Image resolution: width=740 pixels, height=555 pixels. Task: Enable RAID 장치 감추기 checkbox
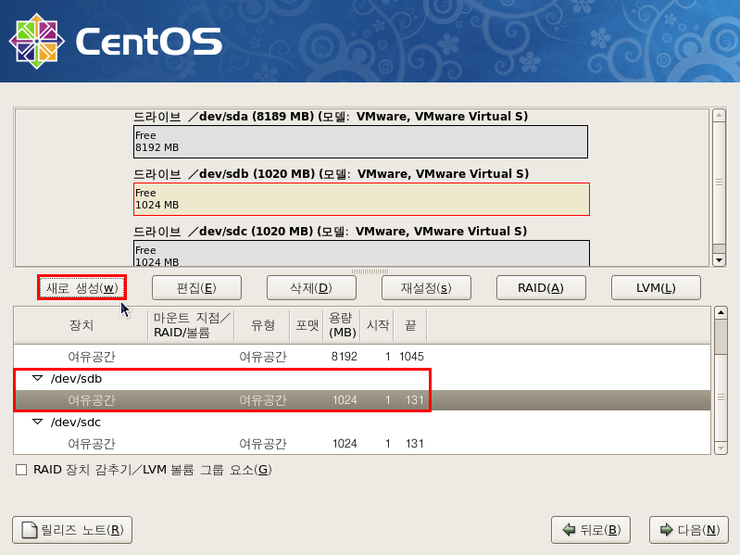(x=21, y=470)
